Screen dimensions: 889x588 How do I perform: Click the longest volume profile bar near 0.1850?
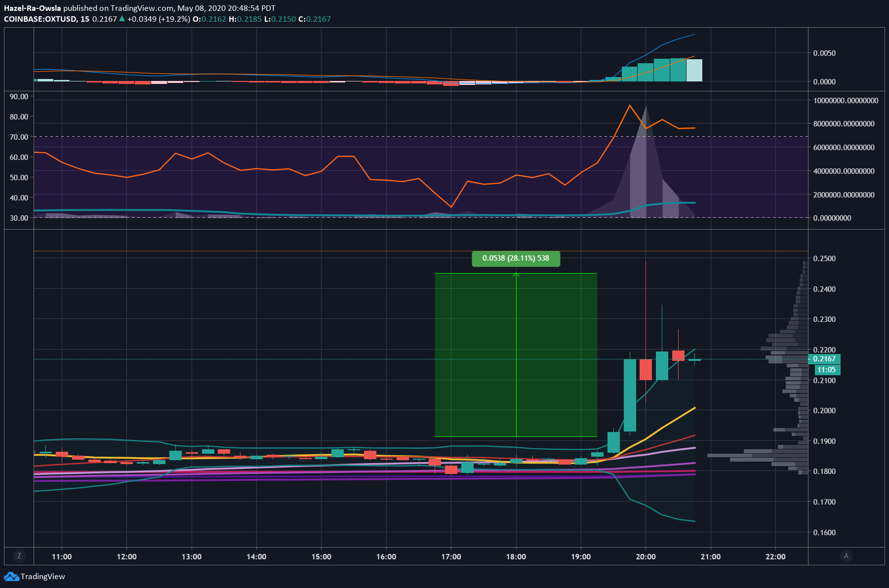[x=758, y=455]
